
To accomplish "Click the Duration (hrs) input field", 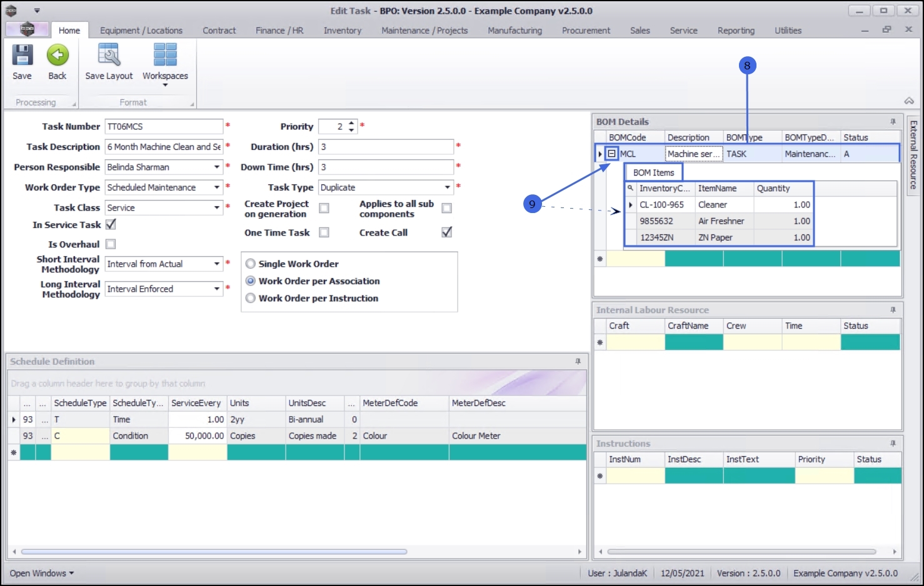I will click(x=386, y=147).
